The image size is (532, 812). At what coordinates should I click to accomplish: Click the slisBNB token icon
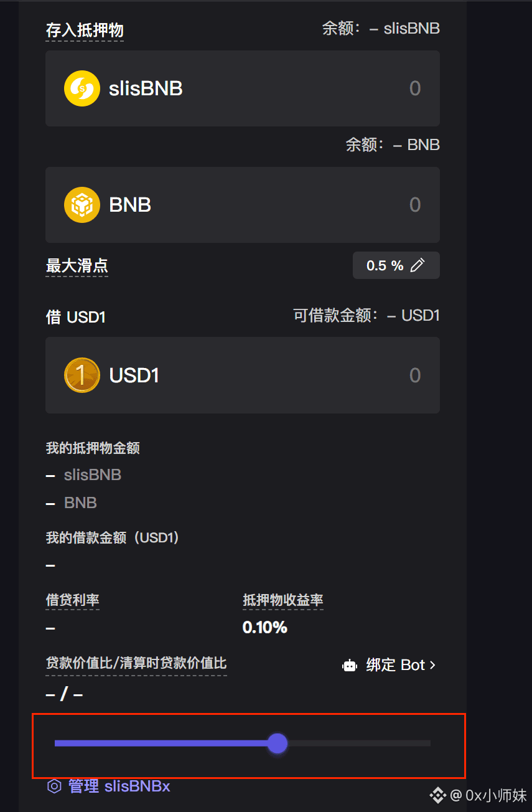tap(82, 88)
